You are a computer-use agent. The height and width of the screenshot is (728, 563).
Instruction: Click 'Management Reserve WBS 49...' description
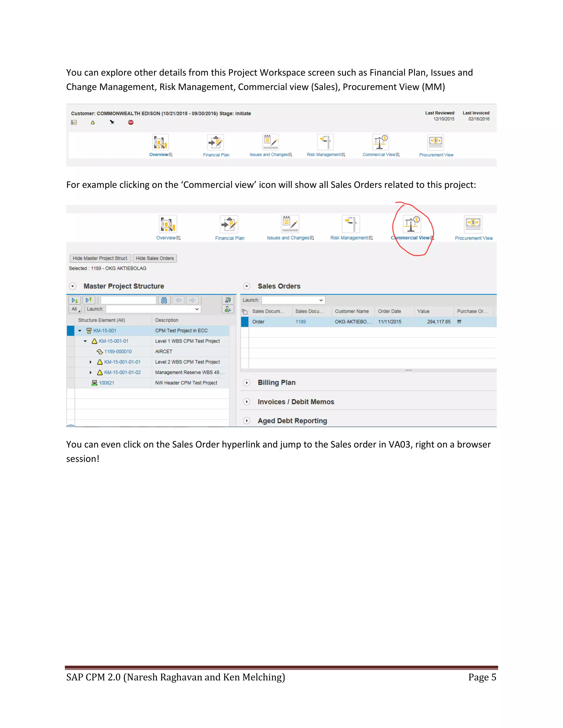coord(190,373)
